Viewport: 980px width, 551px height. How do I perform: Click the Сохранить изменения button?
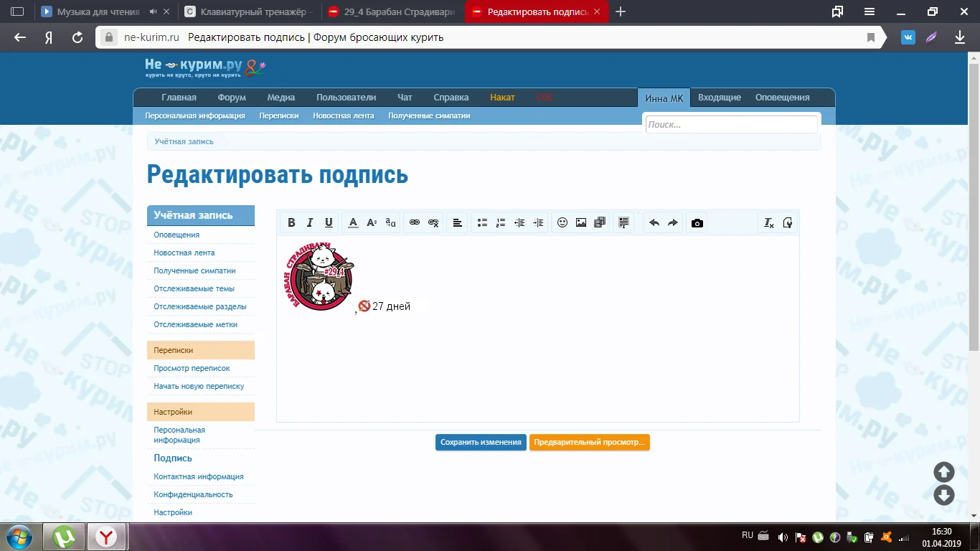[481, 443]
